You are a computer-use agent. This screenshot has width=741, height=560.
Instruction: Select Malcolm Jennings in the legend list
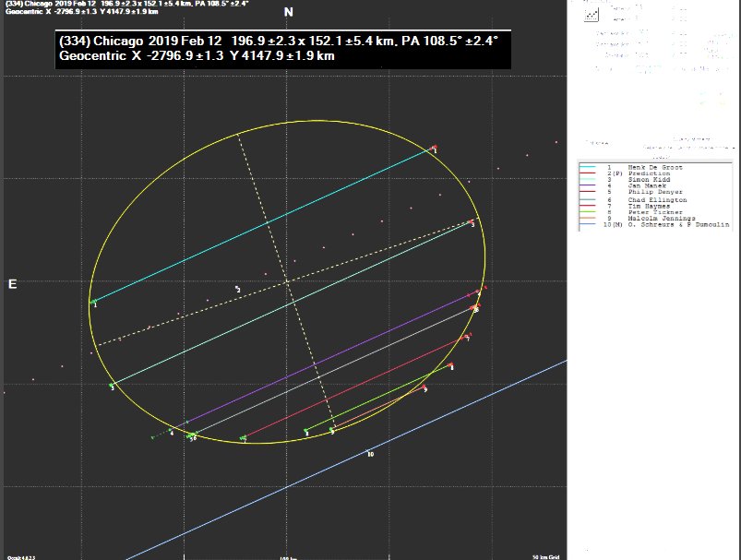(x=644, y=219)
